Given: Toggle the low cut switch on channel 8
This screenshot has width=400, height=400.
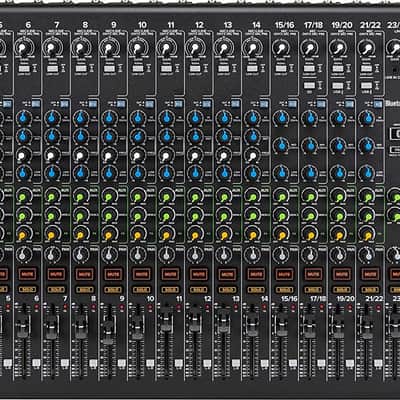Looking at the screenshot, I should pyautogui.click(x=81, y=69).
